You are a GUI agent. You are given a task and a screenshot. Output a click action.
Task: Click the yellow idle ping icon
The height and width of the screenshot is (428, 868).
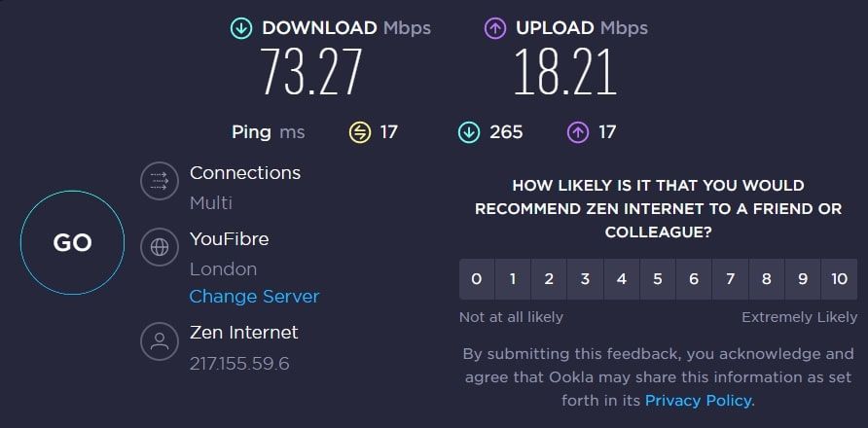(x=360, y=132)
